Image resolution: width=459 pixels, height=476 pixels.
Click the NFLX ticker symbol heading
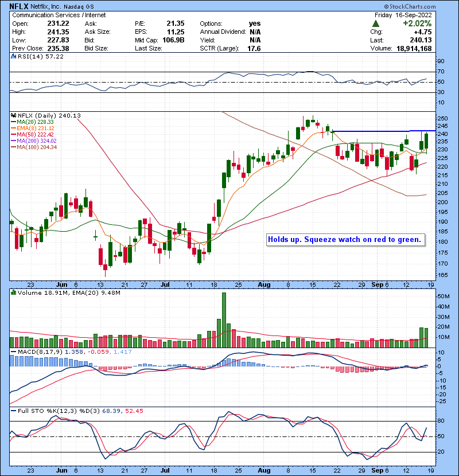pyautogui.click(x=19, y=6)
